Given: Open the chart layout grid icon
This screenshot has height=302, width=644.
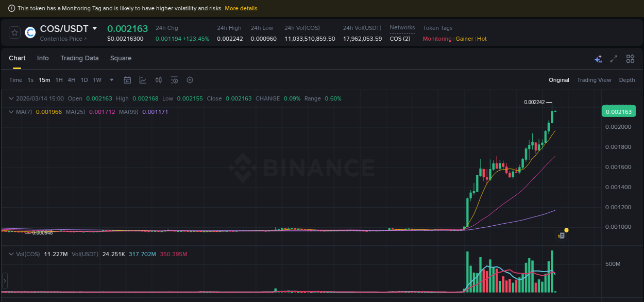Looking at the screenshot, I should 630,59.
